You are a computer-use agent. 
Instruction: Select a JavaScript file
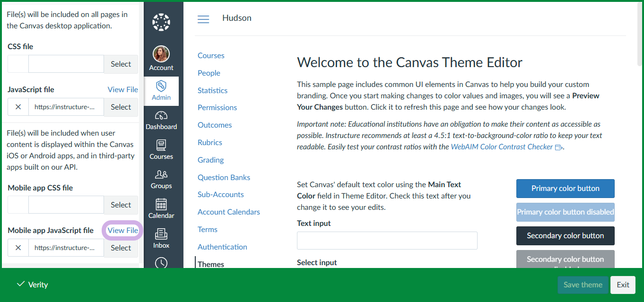(121, 107)
